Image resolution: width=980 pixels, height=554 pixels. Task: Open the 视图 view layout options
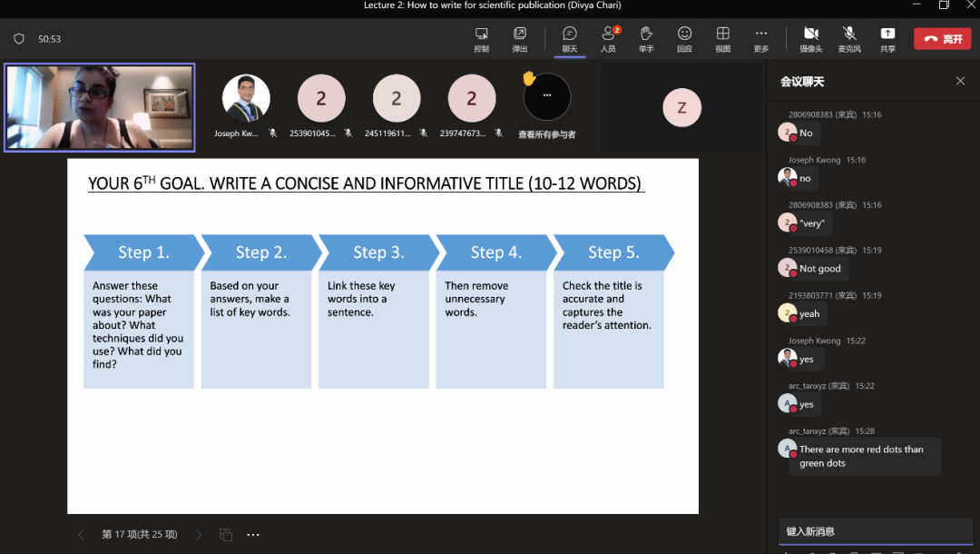[x=722, y=38]
